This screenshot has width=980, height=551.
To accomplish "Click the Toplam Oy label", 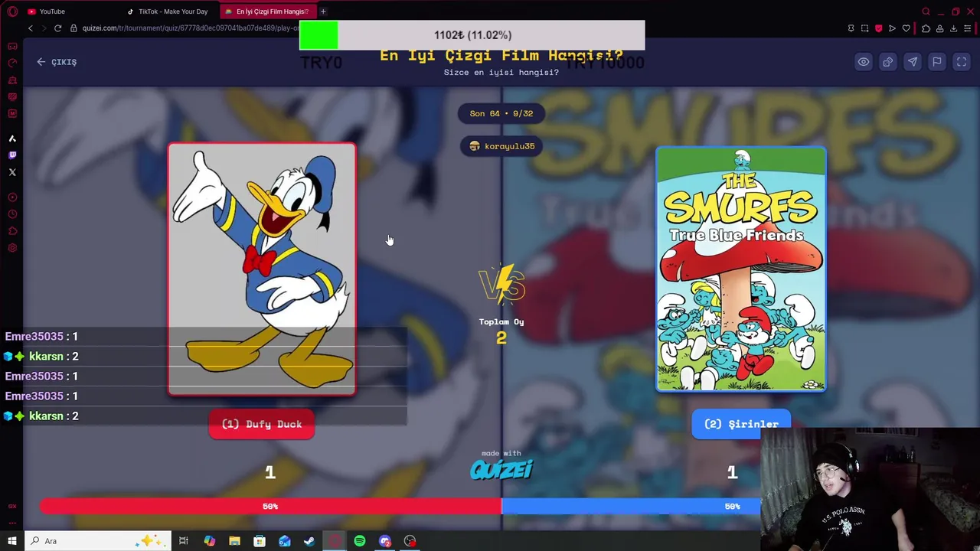I will click(x=501, y=322).
